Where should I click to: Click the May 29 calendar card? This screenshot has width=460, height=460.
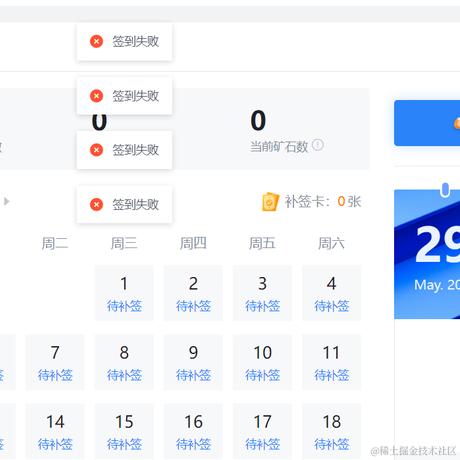tap(427, 254)
